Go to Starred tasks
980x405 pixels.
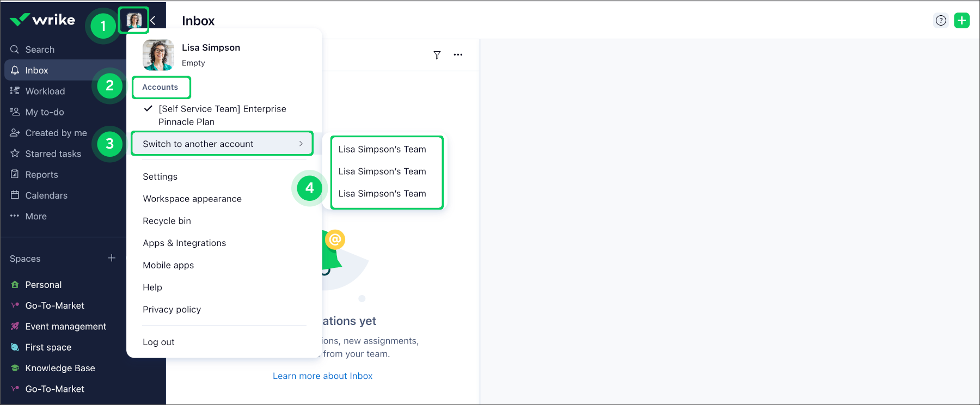[53, 154]
